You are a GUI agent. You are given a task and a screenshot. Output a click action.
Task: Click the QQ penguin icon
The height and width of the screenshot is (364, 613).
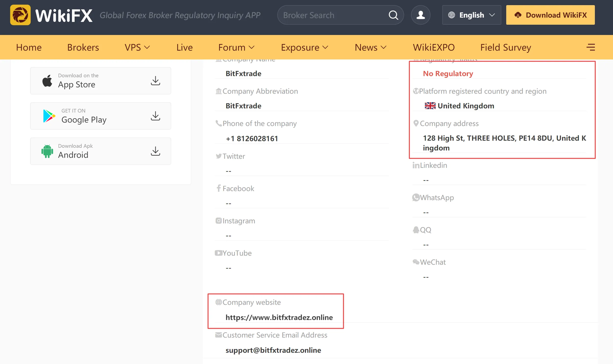(x=416, y=230)
